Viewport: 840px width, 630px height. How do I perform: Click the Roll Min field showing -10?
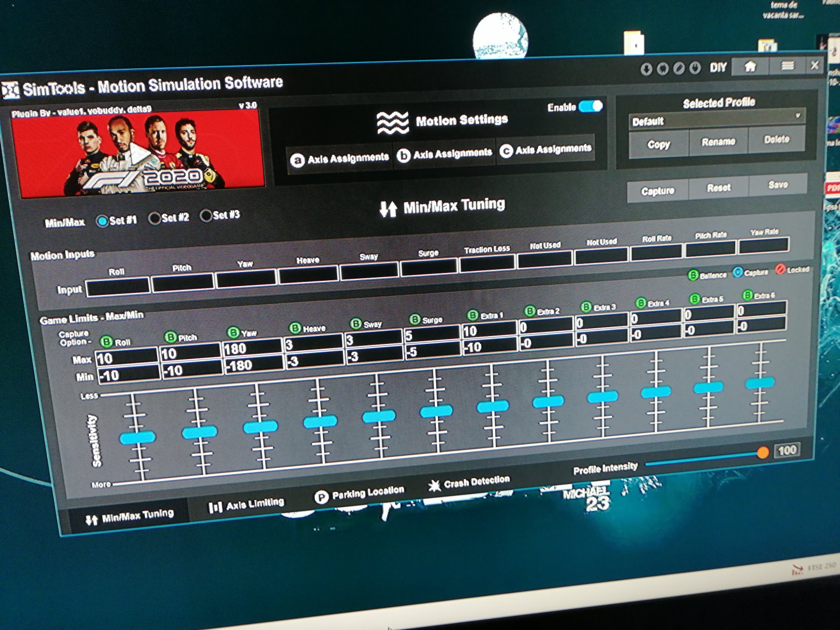(129, 374)
